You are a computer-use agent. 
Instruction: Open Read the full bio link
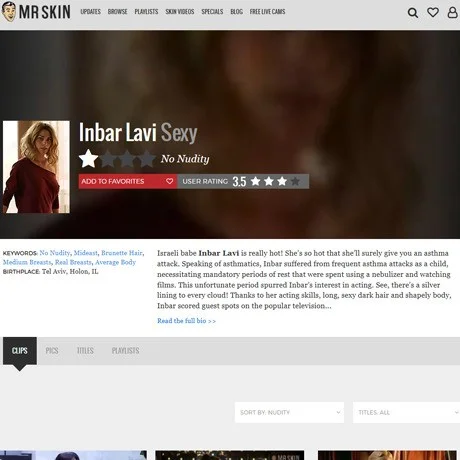point(186,321)
